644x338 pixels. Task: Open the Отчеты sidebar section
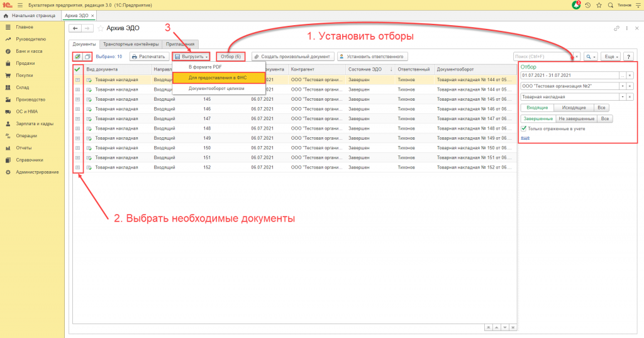[x=24, y=148]
